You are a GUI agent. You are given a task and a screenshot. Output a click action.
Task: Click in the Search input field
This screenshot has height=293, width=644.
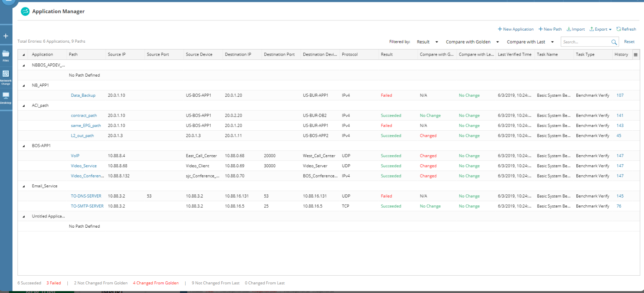585,42
